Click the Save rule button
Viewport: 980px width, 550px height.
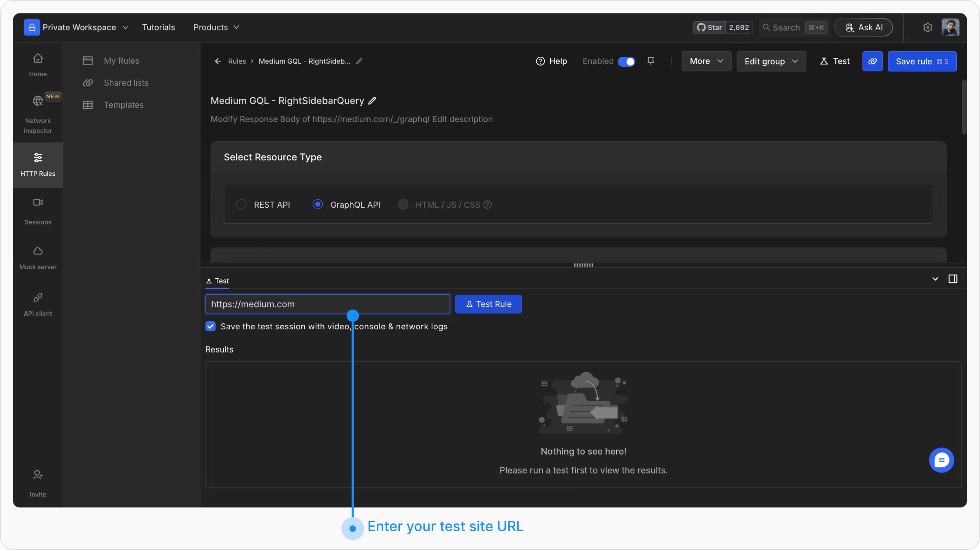click(x=922, y=61)
